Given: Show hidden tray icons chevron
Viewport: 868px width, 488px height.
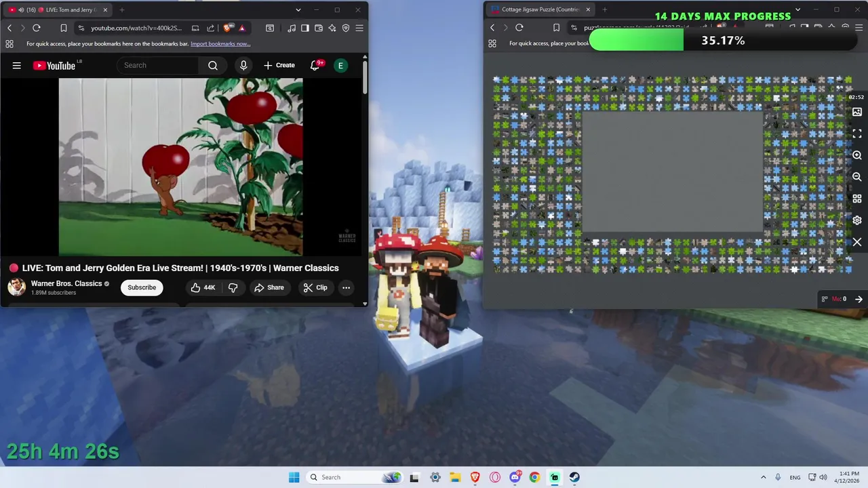Looking at the screenshot, I should (764, 477).
